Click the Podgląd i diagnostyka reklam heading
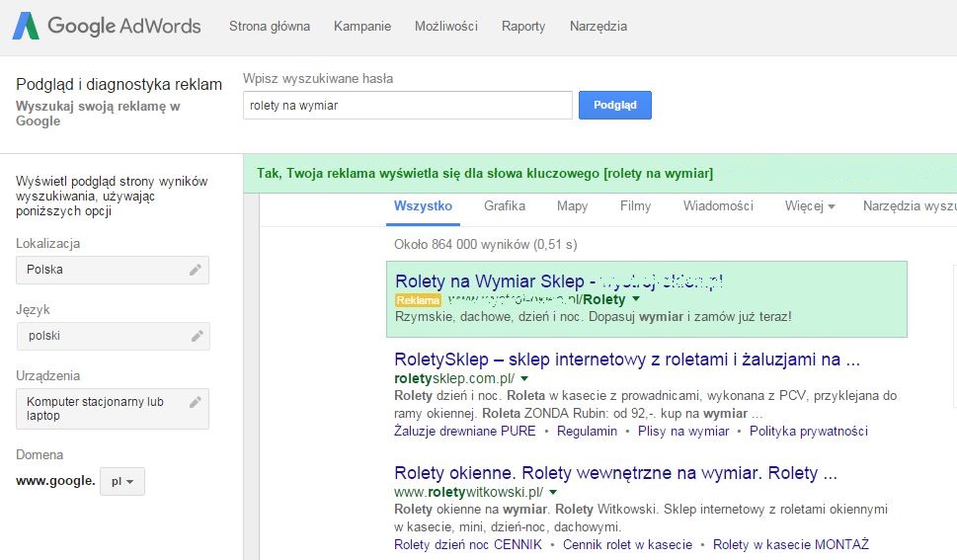 pos(120,84)
